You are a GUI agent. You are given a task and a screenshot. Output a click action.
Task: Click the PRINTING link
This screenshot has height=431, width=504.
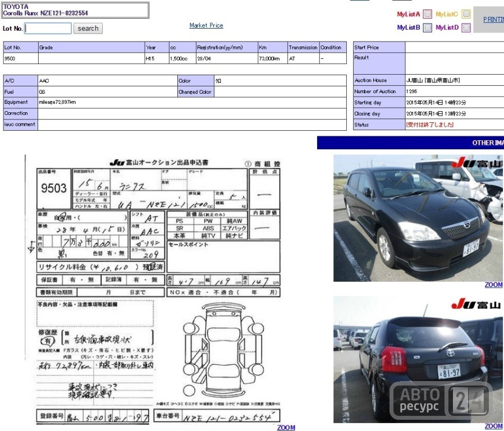tap(493, 20)
